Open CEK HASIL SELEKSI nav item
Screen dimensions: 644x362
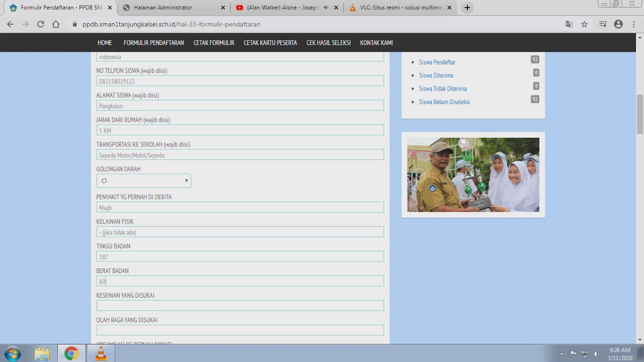(x=329, y=43)
